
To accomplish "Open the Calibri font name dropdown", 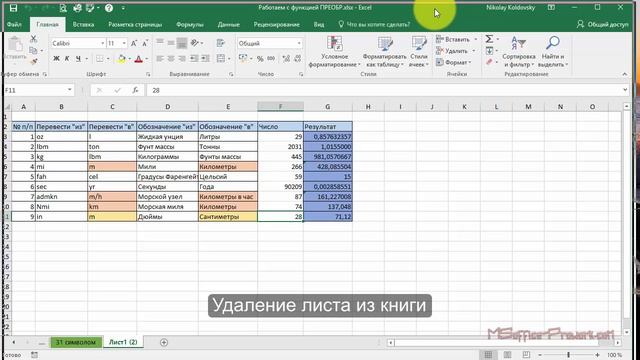I will click(102, 43).
